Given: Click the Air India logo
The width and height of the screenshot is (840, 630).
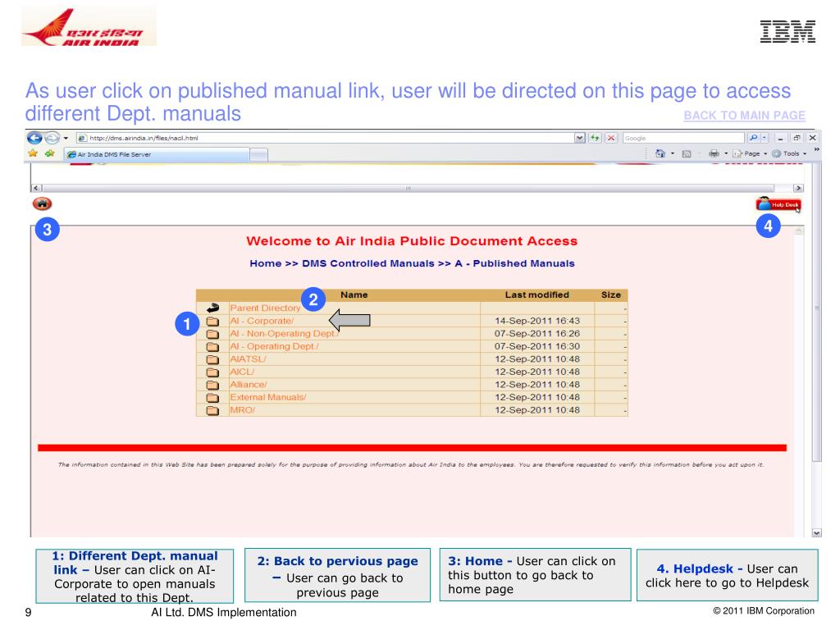Looking at the screenshot, I should [89, 27].
